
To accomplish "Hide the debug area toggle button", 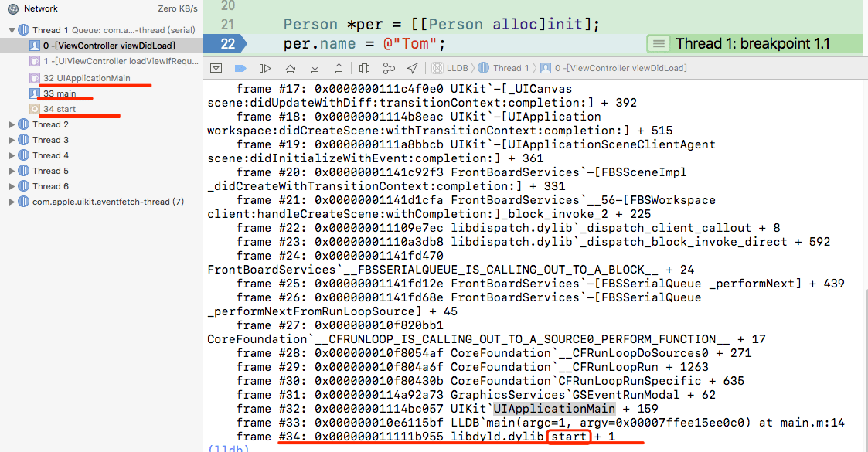I will 216,68.
